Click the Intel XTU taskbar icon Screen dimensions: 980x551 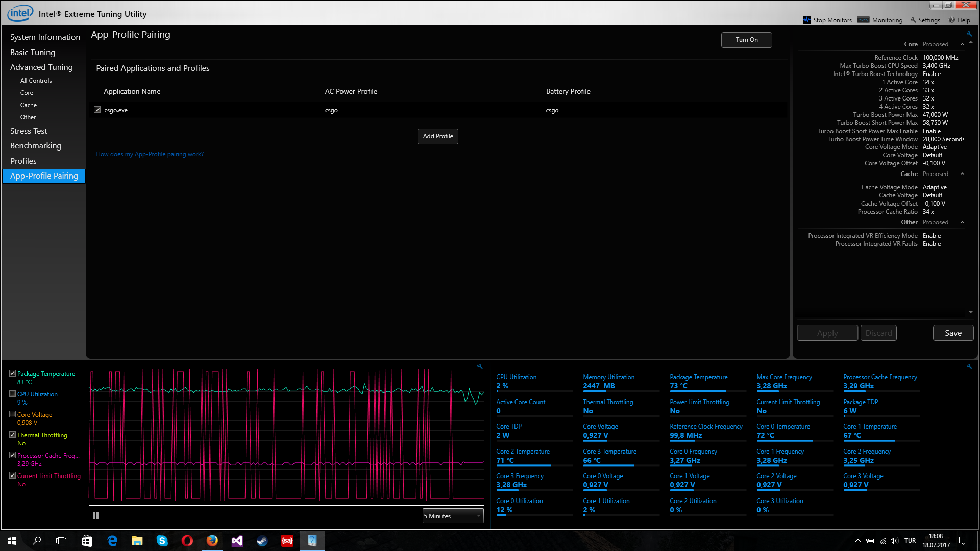coord(312,541)
